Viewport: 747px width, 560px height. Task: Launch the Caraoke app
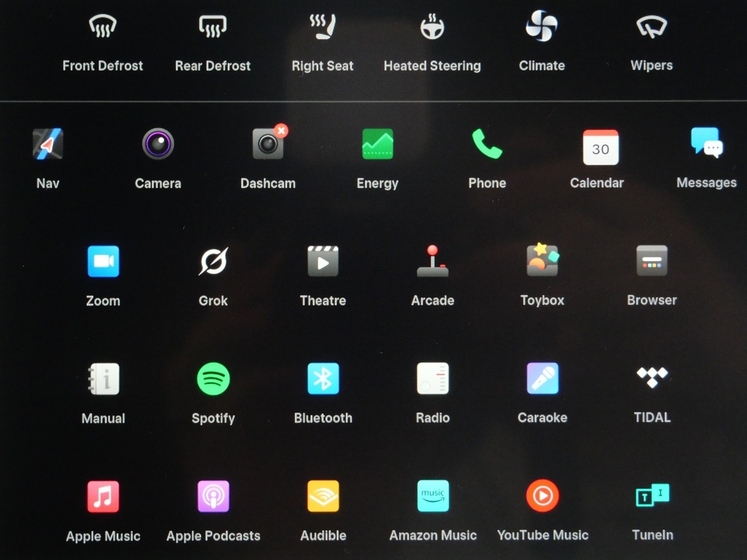coord(543,378)
